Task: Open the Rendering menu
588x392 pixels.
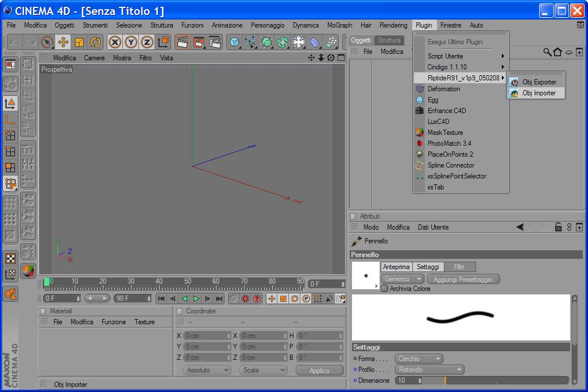Action: tap(393, 25)
